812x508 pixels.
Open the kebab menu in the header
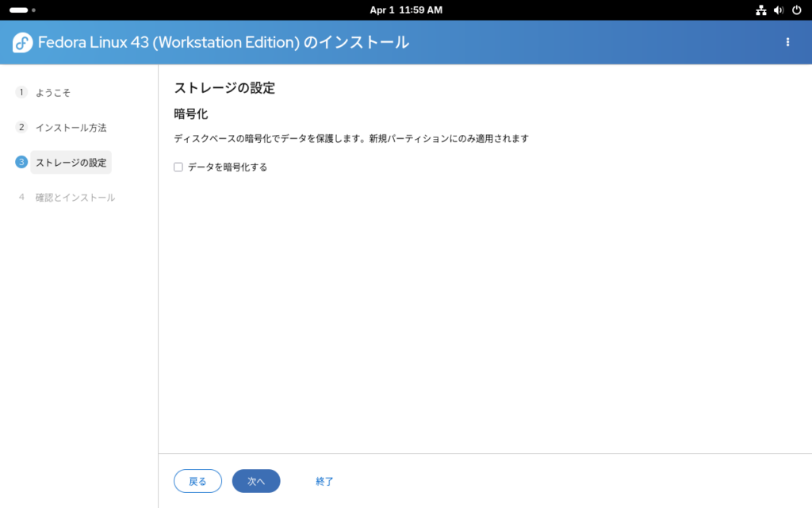point(787,42)
